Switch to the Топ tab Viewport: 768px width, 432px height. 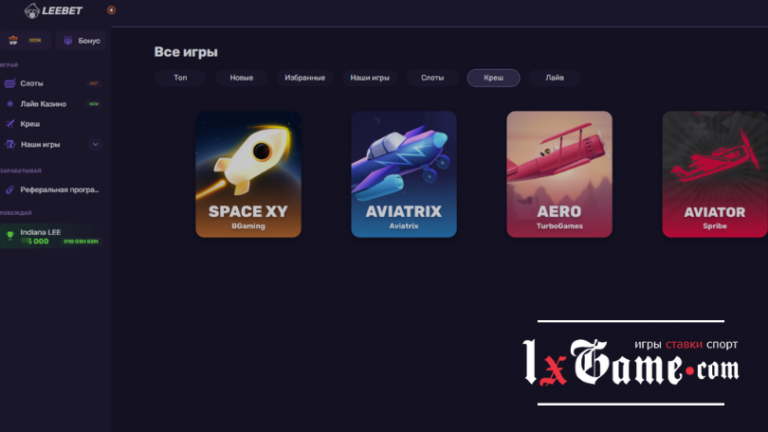(180, 78)
